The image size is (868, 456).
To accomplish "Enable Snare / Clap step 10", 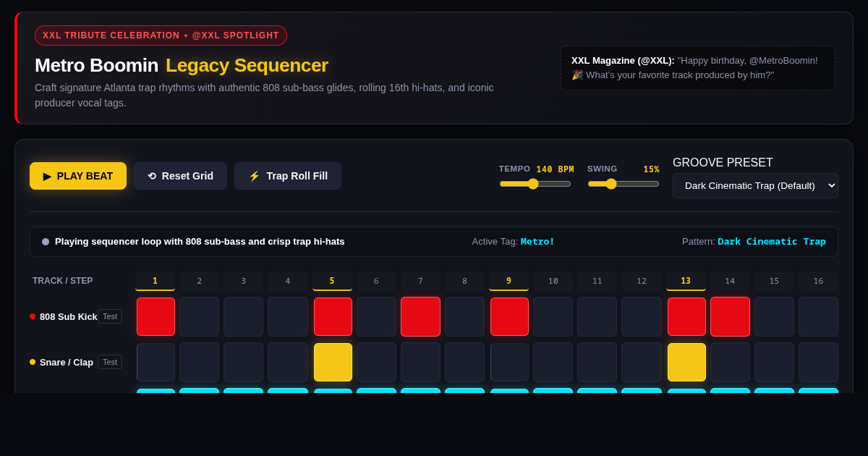I will [553, 362].
